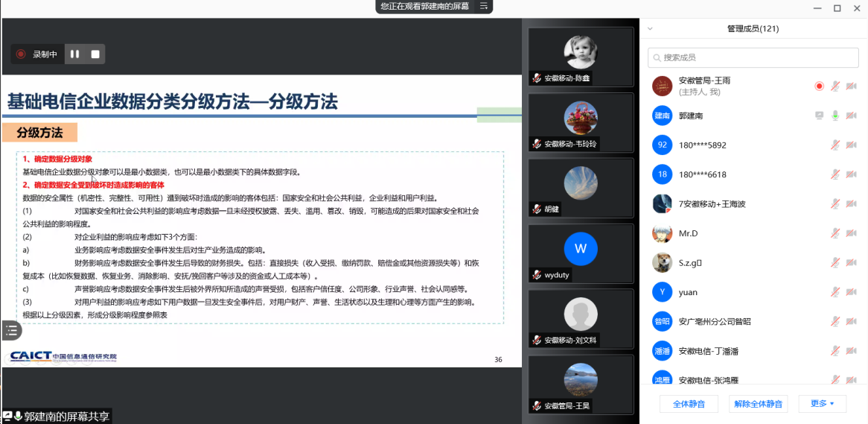Click the search members input field
The width and height of the screenshot is (868, 424).
coord(752,57)
